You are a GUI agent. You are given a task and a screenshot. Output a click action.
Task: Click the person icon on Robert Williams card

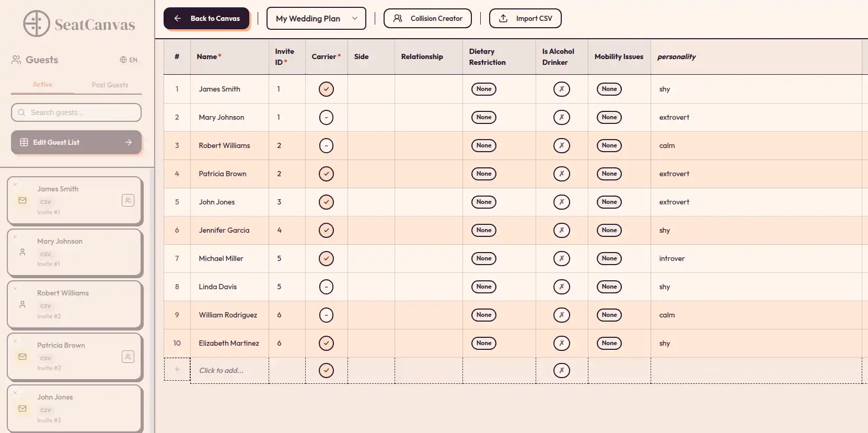22,304
